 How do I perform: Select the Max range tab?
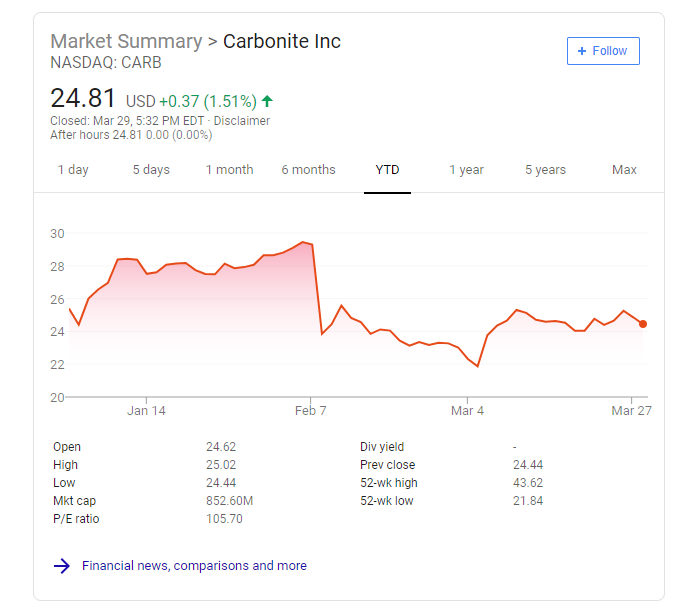pyautogui.click(x=624, y=170)
